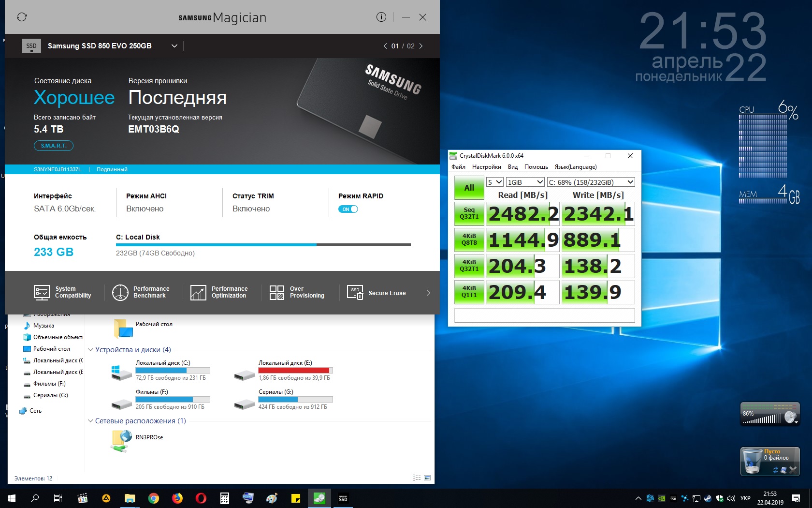Open the Рабочий стол folder in Explorer

(x=143, y=328)
